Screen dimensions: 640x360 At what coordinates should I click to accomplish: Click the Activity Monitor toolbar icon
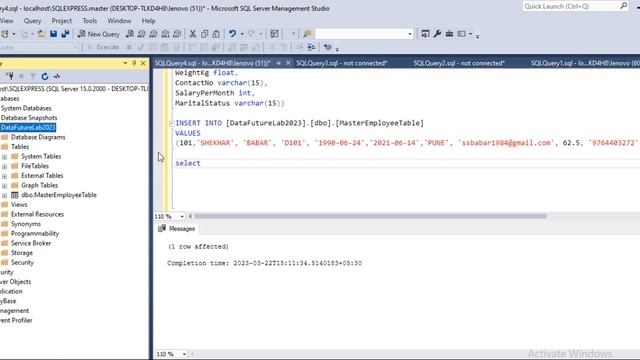(x=274, y=34)
